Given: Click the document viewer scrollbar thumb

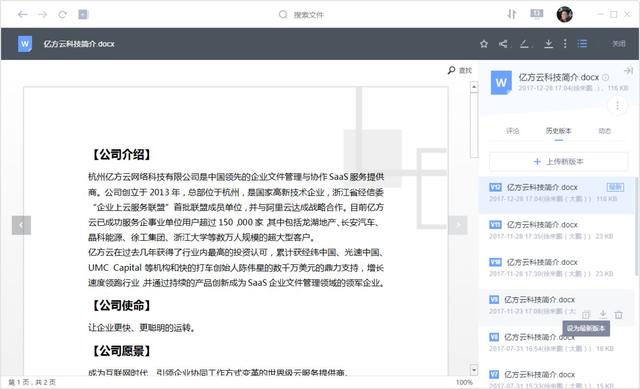Looking at the screenshot, I should point(474,125).
